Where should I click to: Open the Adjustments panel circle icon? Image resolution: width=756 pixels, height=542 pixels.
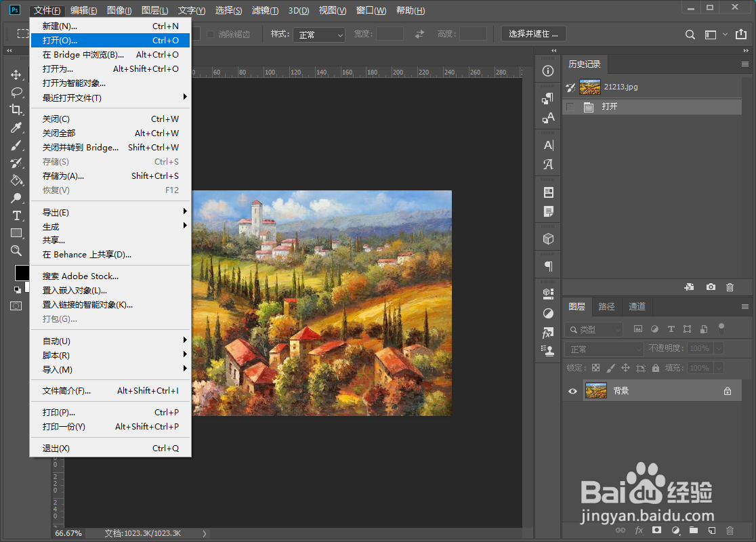548,314
